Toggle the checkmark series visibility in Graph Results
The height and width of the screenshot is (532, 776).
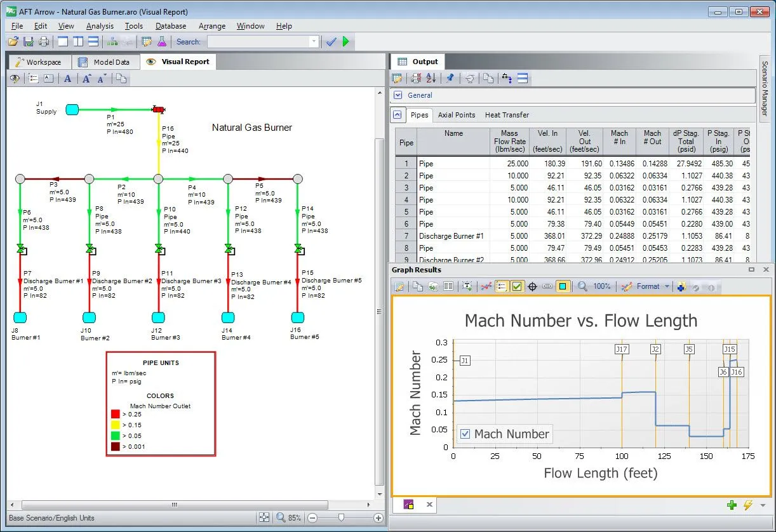[x=516, y=286]
